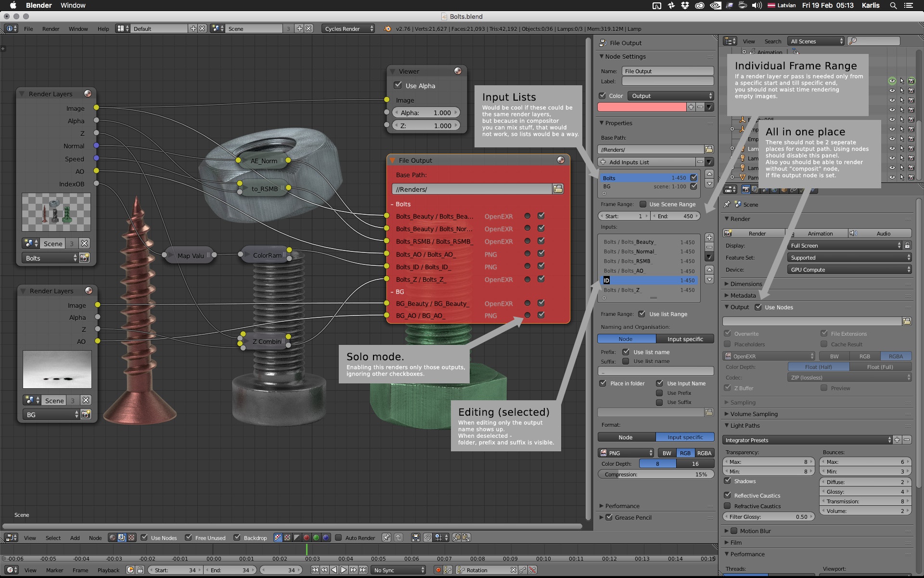
Task: Click the play animation button in timeline
Action: point(344,570)
